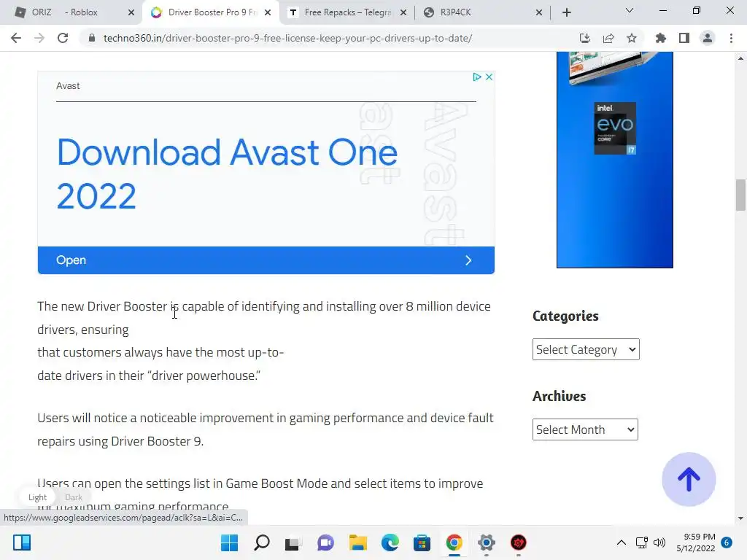Focus Google Chrome taskbar icon
The image size is (747, 560).
pos(454,542)
